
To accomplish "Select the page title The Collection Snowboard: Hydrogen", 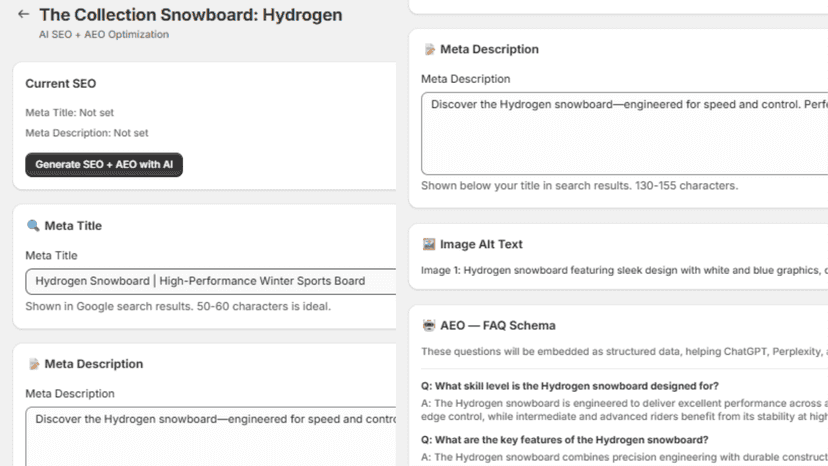I will (191, 15).
